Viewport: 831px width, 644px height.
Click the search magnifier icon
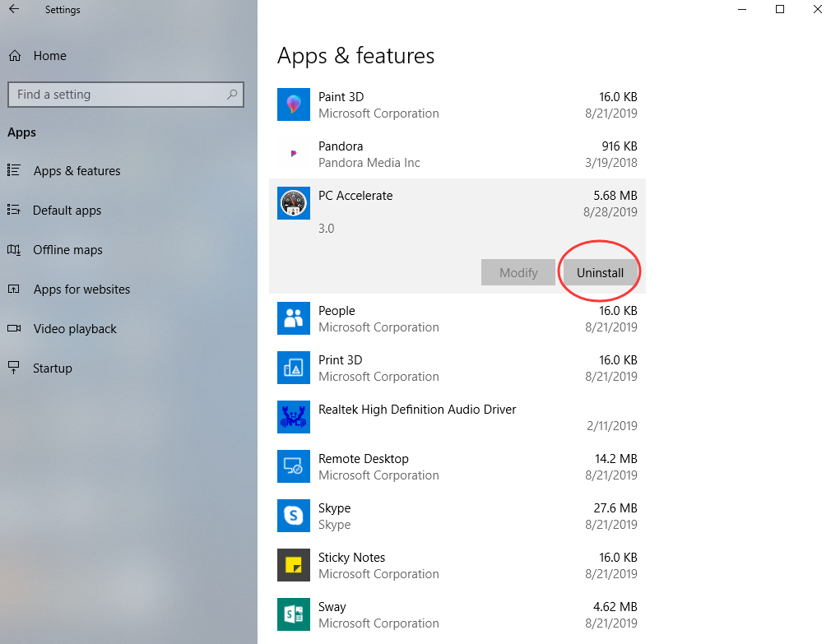coord(232,95)
